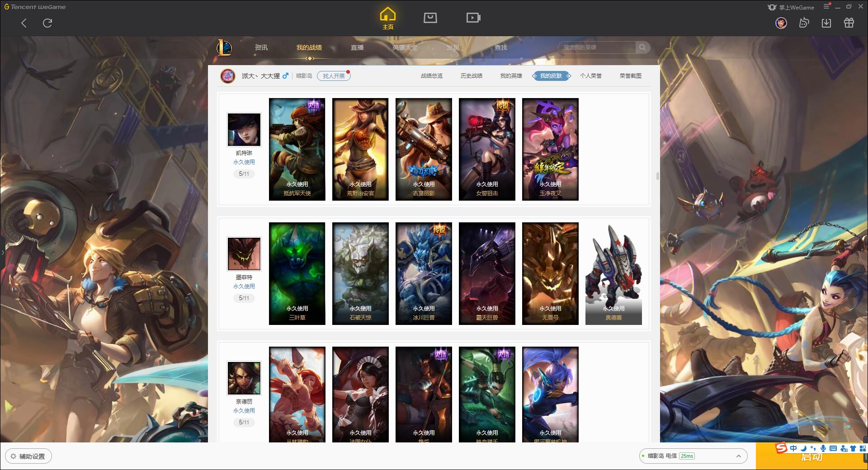
Task: Click the 5/11 count under 凯特琳
Action: pyautogui.click(x=244, y=174)
